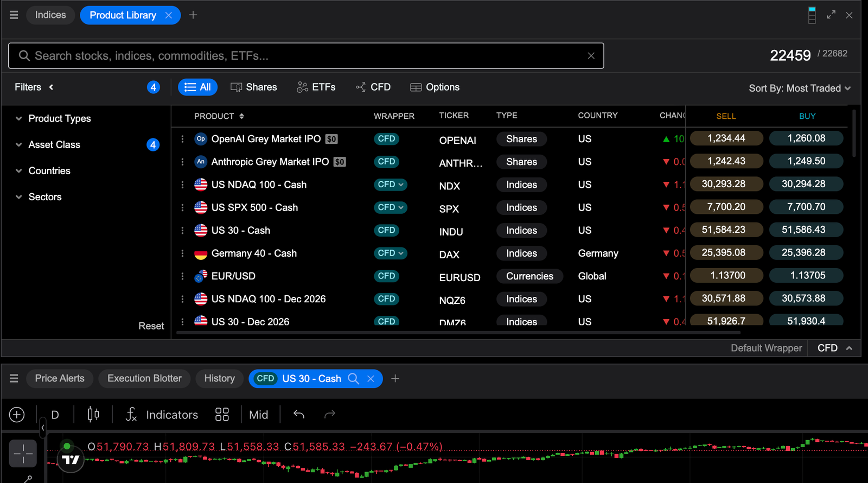Image resolution: width=868 pixels, height=483 pixels.
Task: Click the panel link color indicator icon
Action: (812, 15)
